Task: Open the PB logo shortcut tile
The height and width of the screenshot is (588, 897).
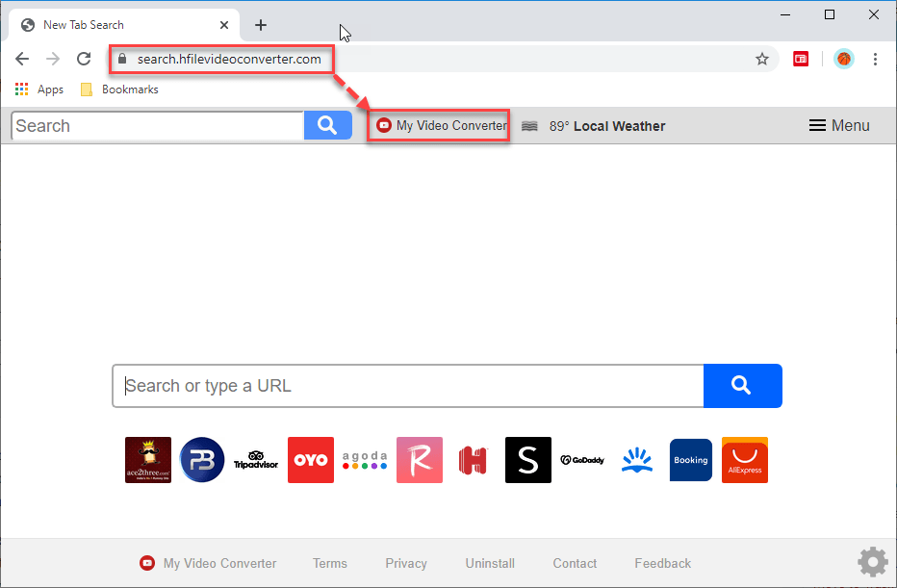Action: tap(202, 460)
